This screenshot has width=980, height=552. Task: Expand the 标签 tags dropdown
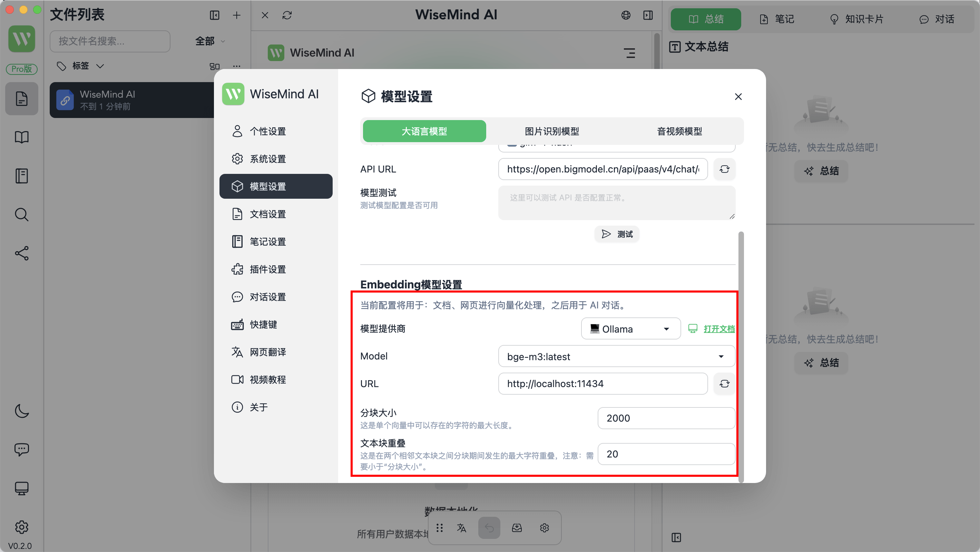click(x=80, y=66)
